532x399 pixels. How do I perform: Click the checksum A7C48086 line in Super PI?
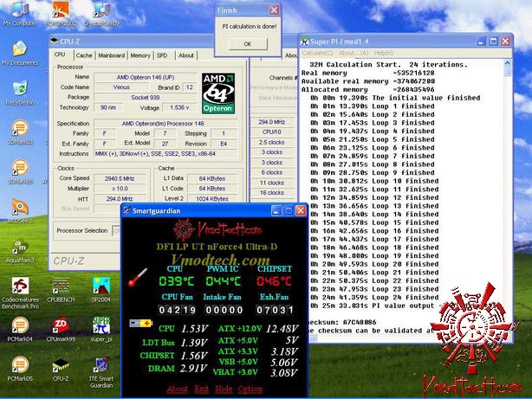click(x=342, y=322)
